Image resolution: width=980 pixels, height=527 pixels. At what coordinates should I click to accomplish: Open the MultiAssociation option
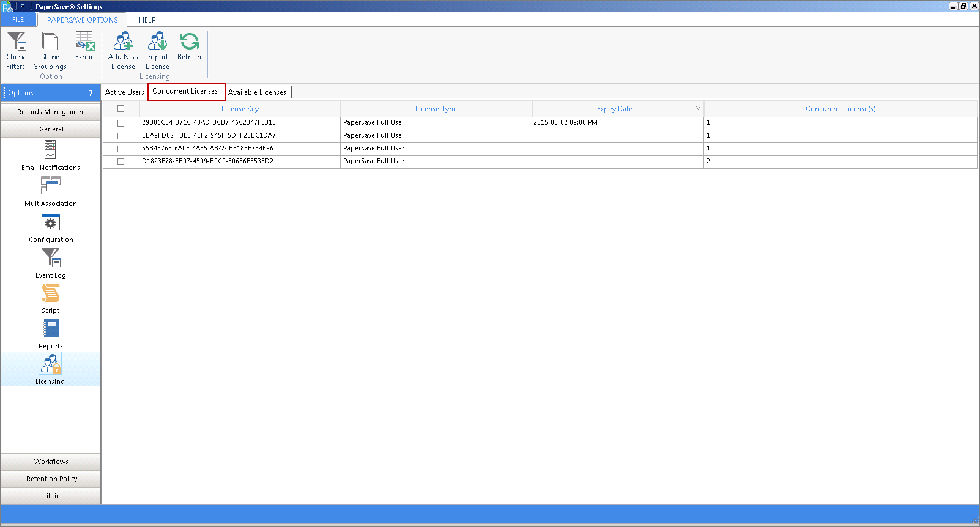(50, 192)
